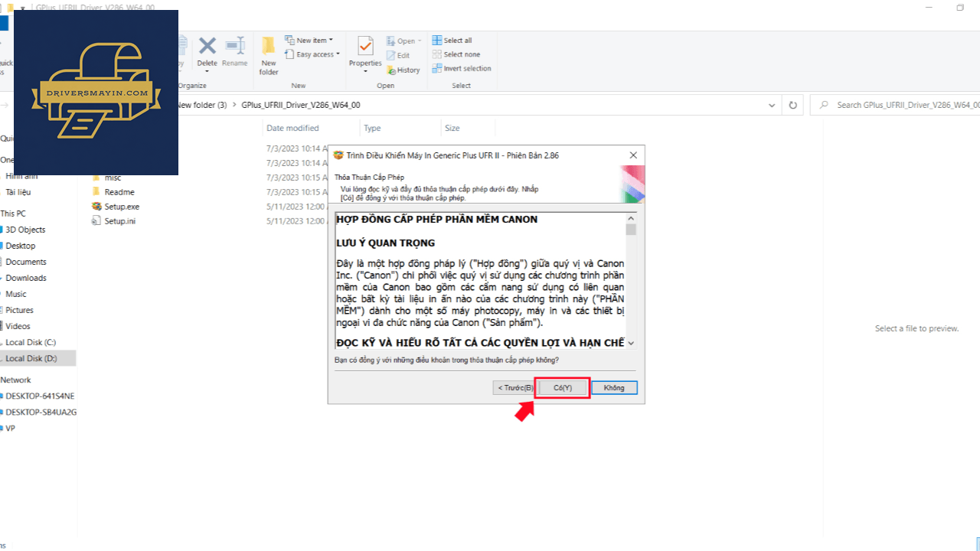Click the Properties icon in the ribbon
This screenshot has width=980, height=551.
365,47
